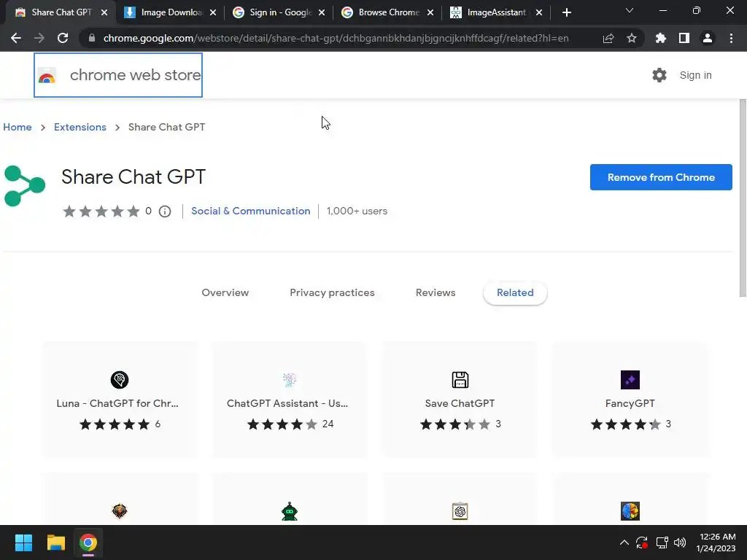Viewport: 747px width, 560px height.
Task: Click the FancyGPT title text
Action: pyautogui.click(x=630, y=403)
